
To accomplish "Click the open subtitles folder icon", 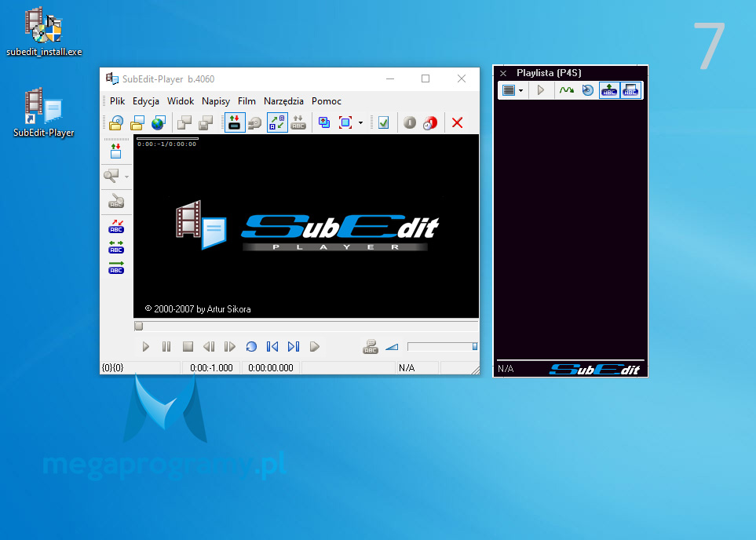I will click(x=137, y=123).
